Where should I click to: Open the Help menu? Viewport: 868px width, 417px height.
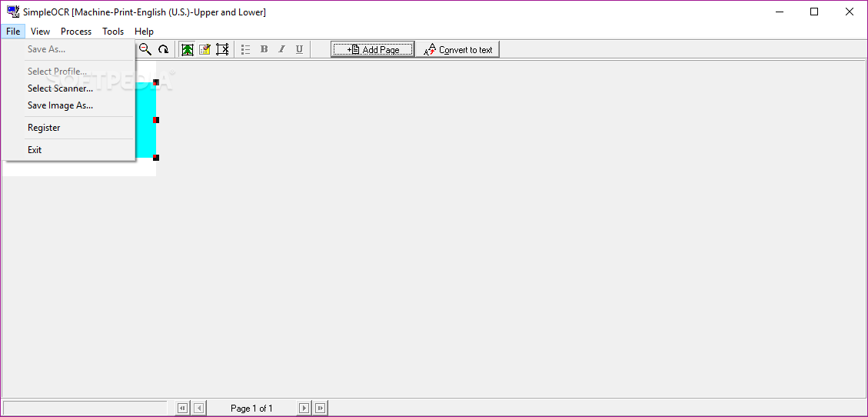tap(144, 32)
